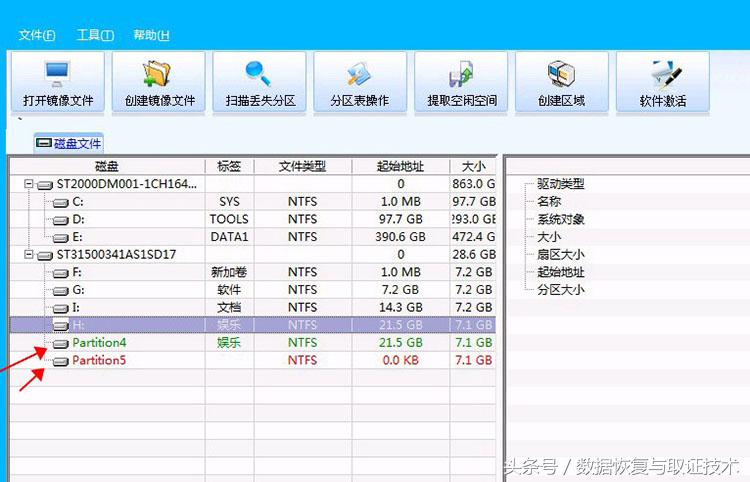Click the 创建区域 button label

tap(562, 100)
